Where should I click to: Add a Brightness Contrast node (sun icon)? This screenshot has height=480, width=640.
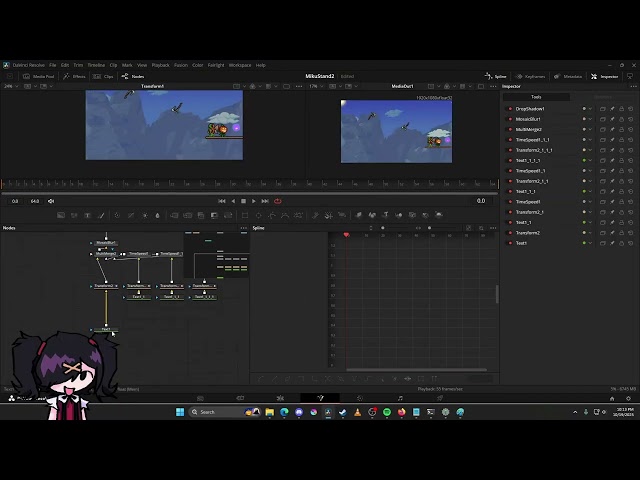click(145, 215)
